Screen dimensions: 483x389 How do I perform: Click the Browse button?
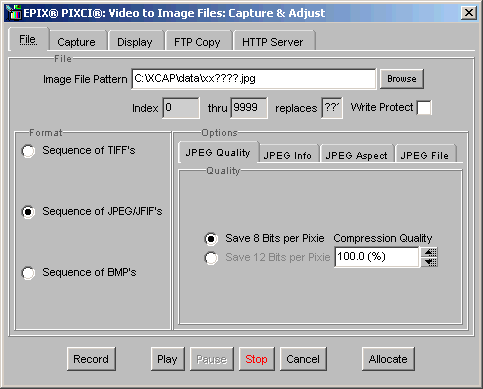(x=402, y=79)
